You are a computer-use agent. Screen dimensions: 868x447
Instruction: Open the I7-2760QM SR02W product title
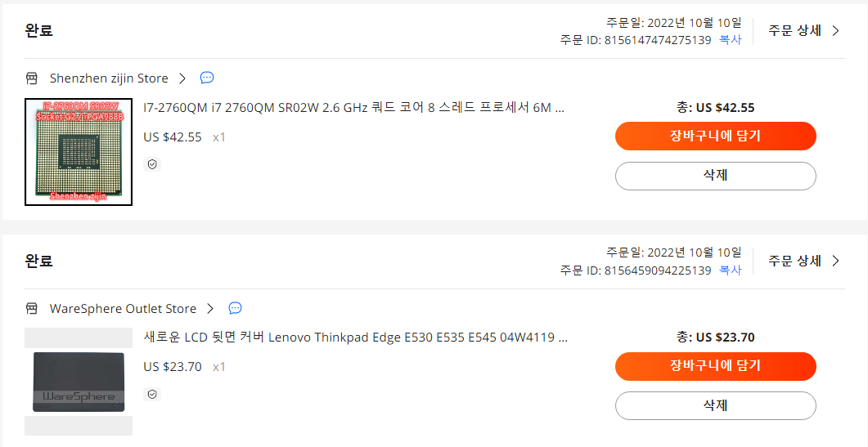pos(353,107)
